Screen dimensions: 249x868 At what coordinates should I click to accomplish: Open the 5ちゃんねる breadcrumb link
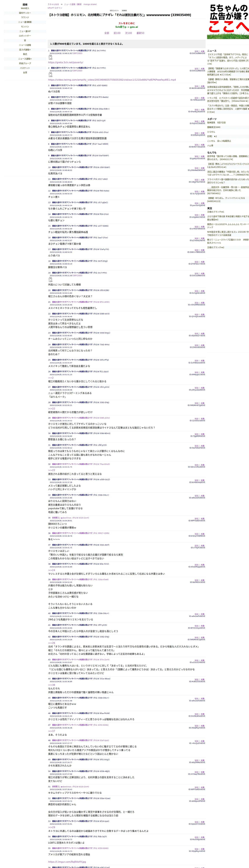[x=53, y=4]
